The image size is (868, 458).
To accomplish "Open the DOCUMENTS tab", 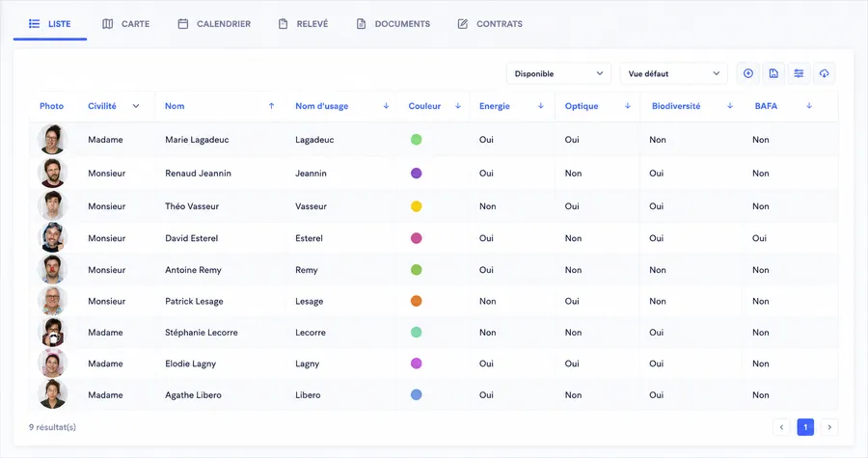I will point(393,24).
